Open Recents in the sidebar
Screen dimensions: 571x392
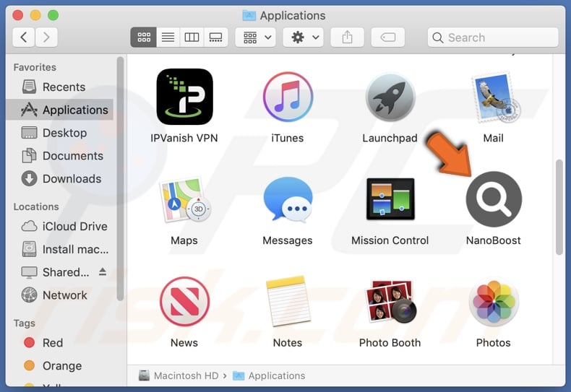(x=60, y=87)
